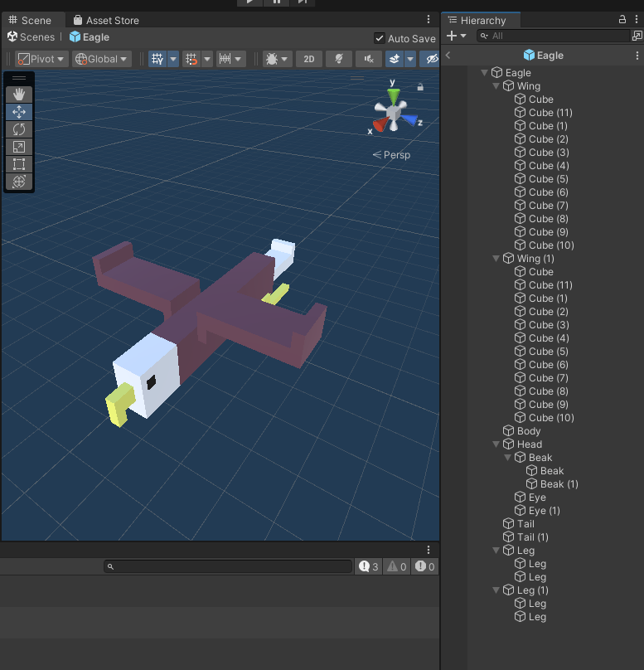Collapse the Wing object
Viewport: 644px width, 670px height.
pos(496,86)
